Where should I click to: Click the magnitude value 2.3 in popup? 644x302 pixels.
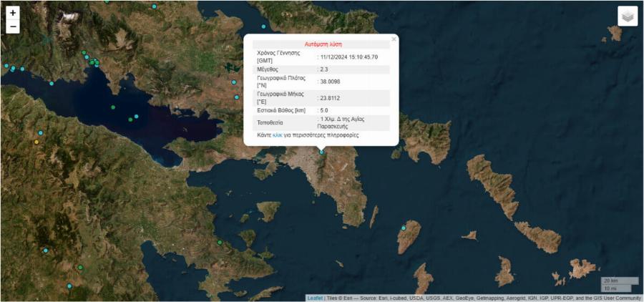[x=324, y=69]
